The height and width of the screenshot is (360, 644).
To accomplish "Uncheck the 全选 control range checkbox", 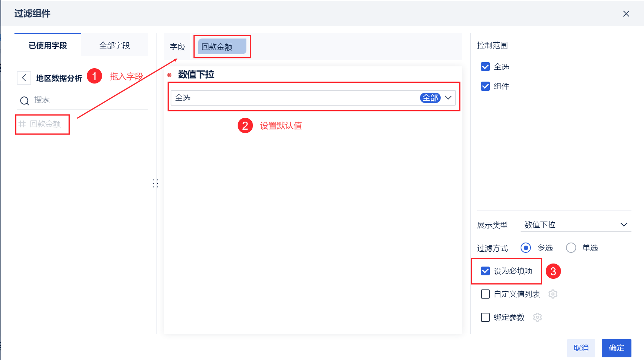I will coord(485,67).
